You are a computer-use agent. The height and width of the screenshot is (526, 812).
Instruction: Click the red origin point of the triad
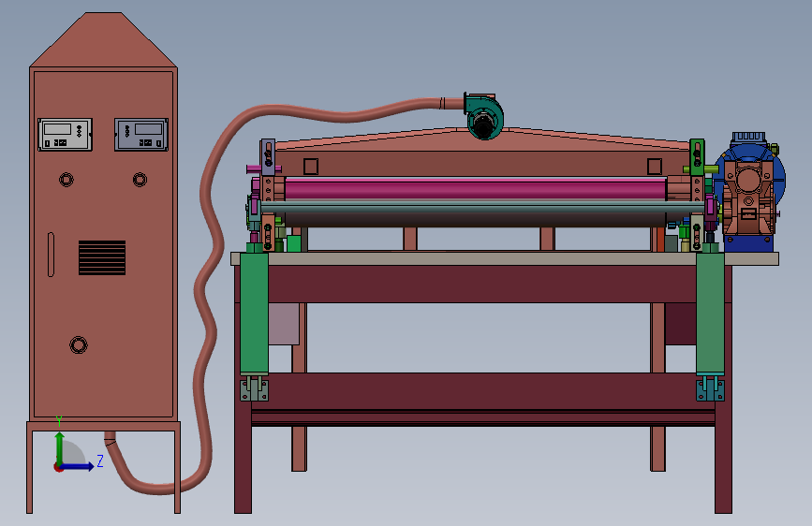point(58,467)
